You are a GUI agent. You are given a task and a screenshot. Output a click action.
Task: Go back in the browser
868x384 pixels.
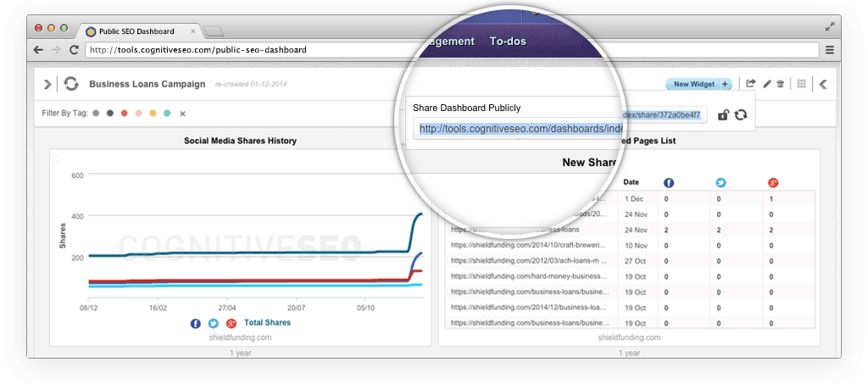[x=38, y=50]
